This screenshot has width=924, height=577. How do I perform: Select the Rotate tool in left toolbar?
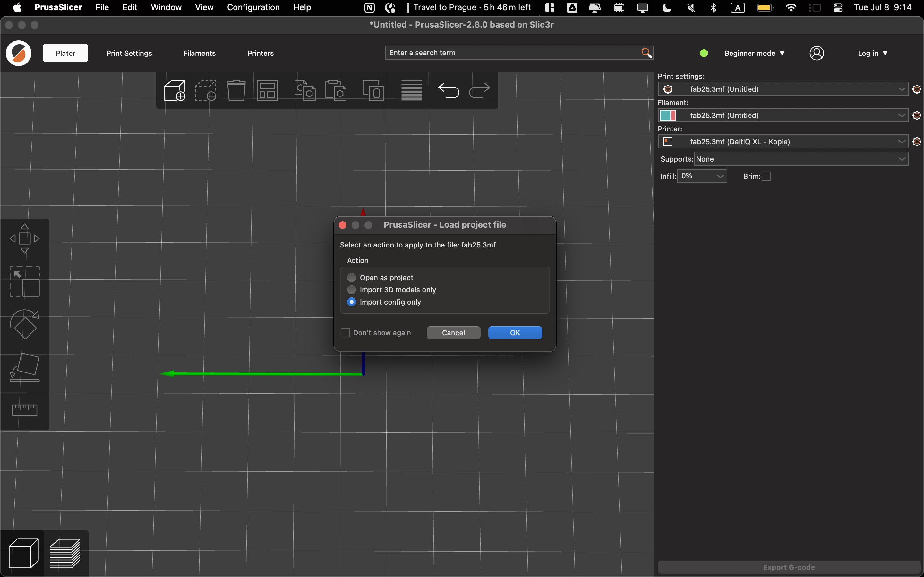tap(24, 324)
